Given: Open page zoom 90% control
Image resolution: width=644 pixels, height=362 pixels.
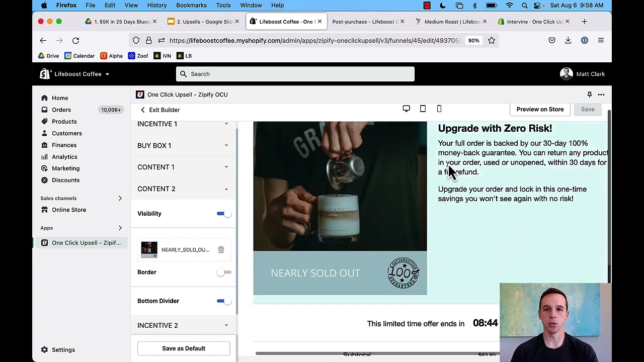Looking at the screenshot, I should pyautogui.click(x=473, y=40).
